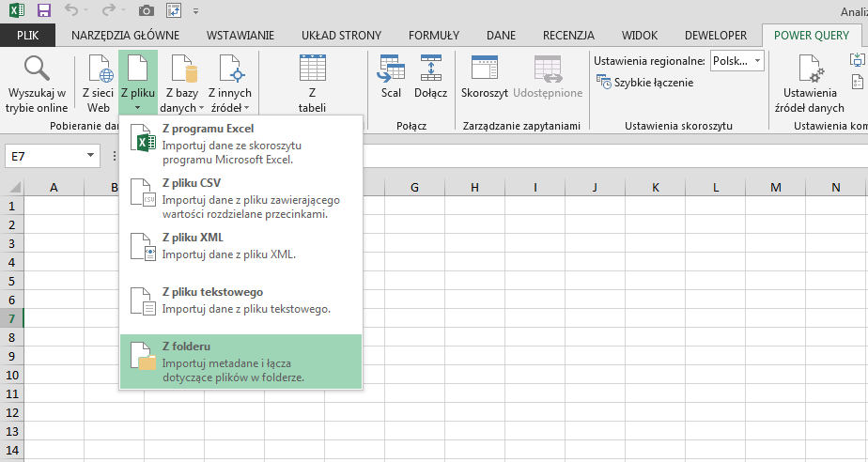
Task: Redo the last action
Action: coord(110,10)
